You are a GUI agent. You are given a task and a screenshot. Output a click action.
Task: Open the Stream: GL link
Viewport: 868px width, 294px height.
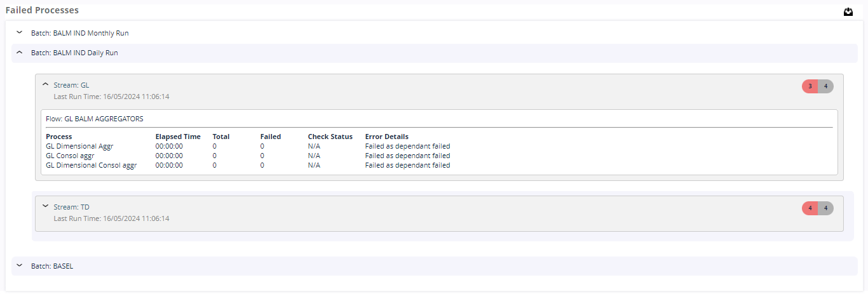click(72, 84)
